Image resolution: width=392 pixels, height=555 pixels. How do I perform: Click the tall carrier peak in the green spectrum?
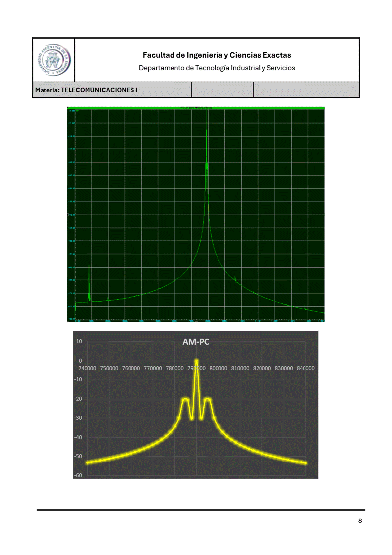coord(207,148)
